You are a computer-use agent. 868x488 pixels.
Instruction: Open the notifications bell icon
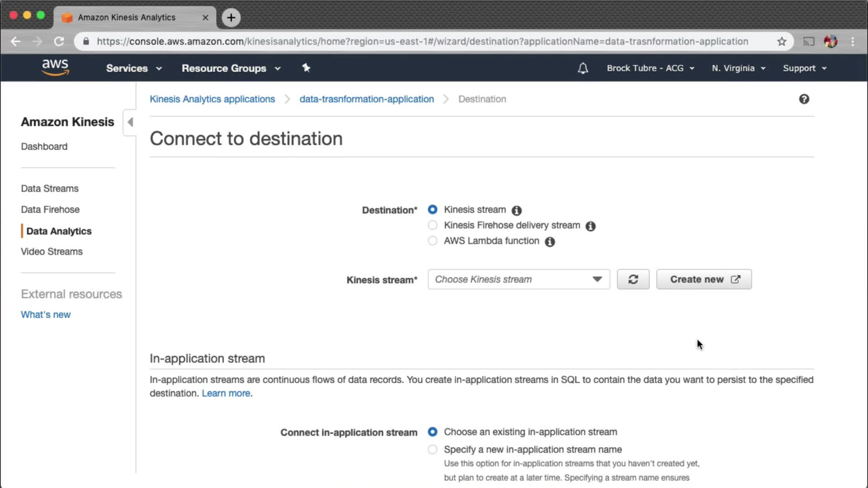pyautogui.click(x=583, y=68)
